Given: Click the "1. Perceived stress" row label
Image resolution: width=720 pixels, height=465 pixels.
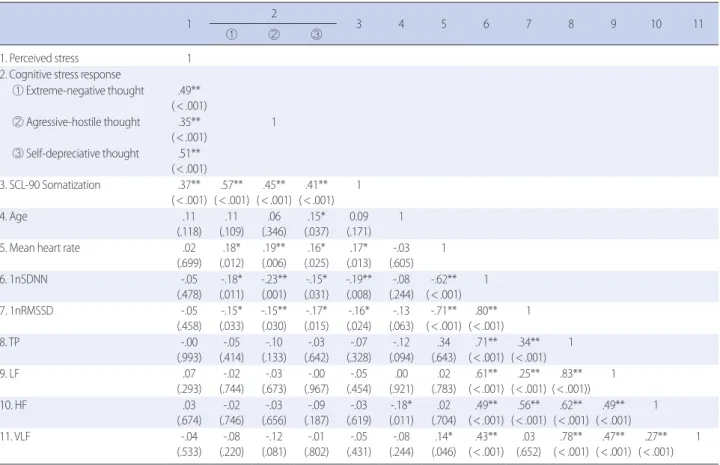Looking at the screenshot, I should pos(39,58).
